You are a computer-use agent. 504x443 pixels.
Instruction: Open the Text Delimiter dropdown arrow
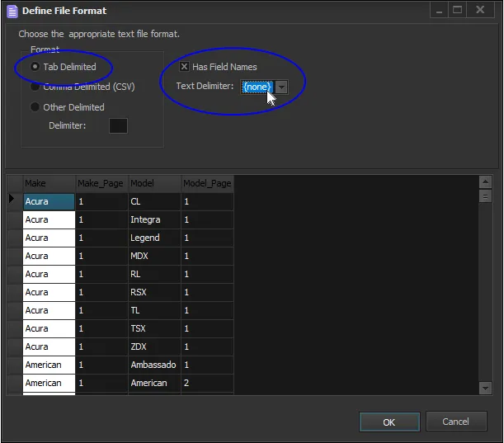281,87
